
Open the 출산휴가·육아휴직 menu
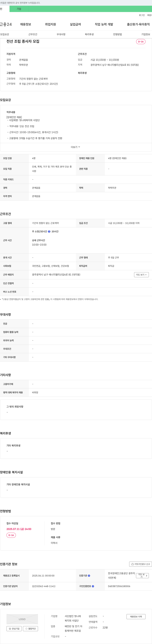[138, 24]
